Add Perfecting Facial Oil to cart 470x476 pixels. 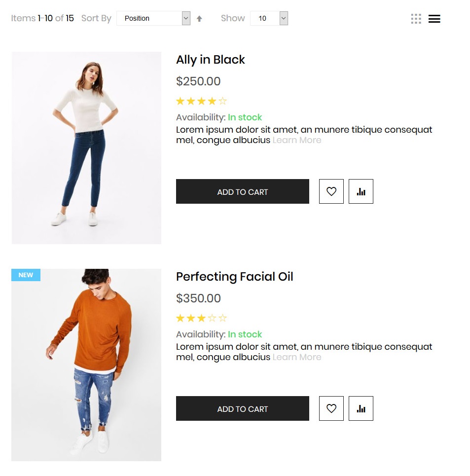point(243,408)
